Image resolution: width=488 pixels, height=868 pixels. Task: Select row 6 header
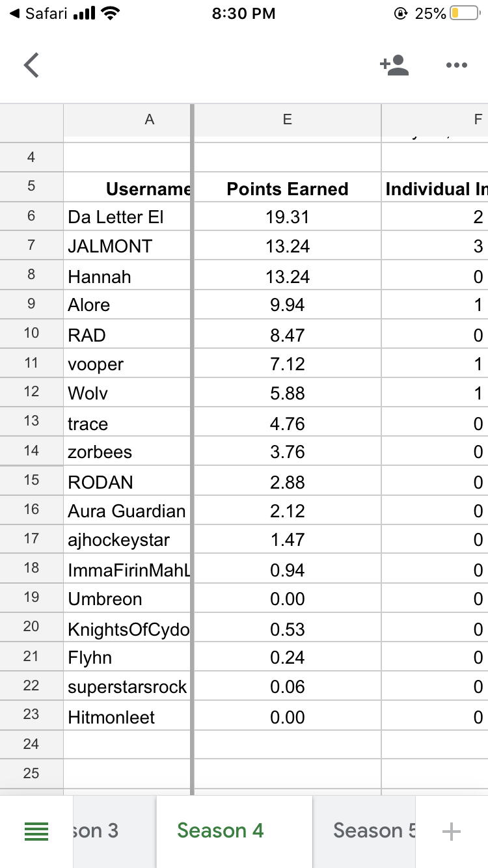coord(31,217)
